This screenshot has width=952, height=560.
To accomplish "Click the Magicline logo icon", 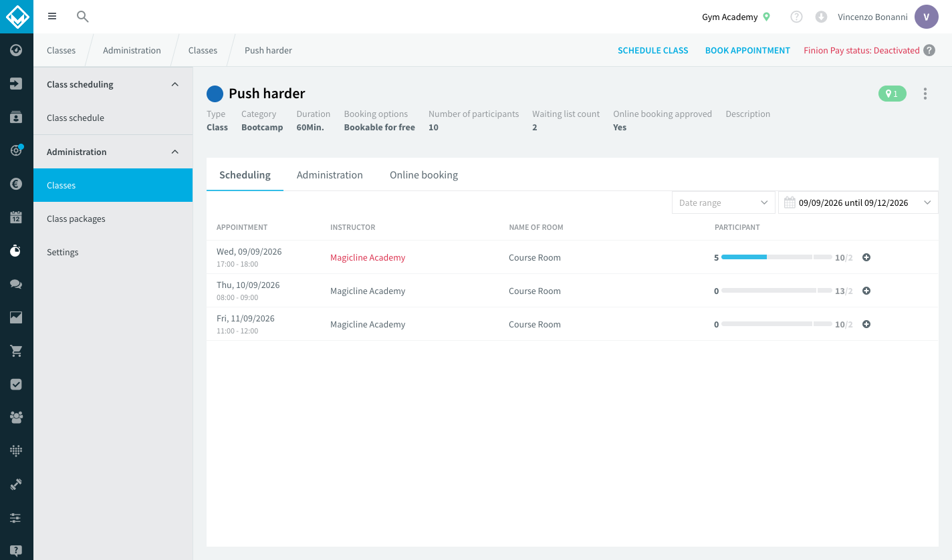I will coord(17,17).
